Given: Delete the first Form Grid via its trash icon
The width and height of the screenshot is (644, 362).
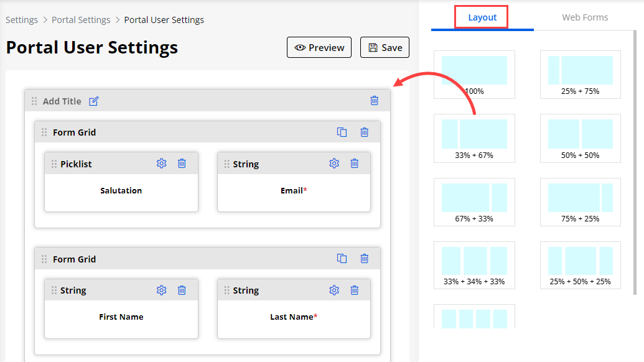Looking at the screenshot, I should (x=365, y=132).
